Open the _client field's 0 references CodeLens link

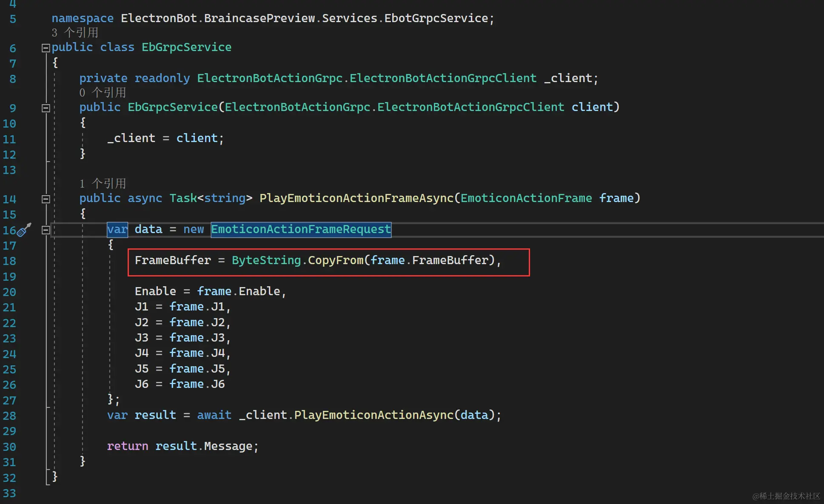(x=103, y=93)
